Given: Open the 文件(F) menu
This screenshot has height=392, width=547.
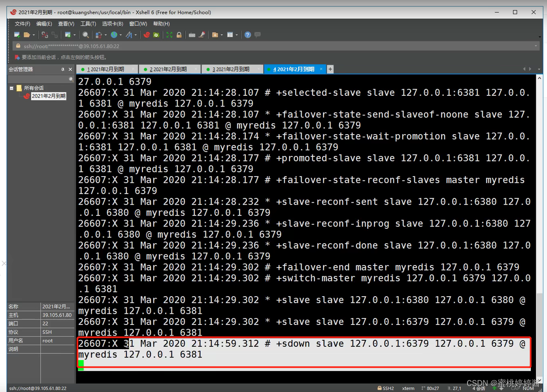Looking at the screenshot, I should (x=23, y=24).
